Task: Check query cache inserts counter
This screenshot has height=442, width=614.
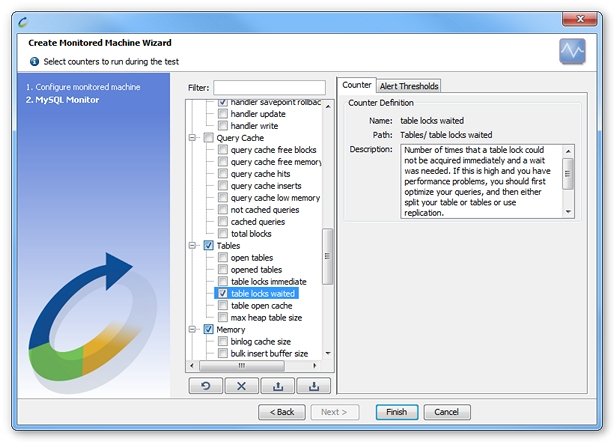Action: [223, 186]
